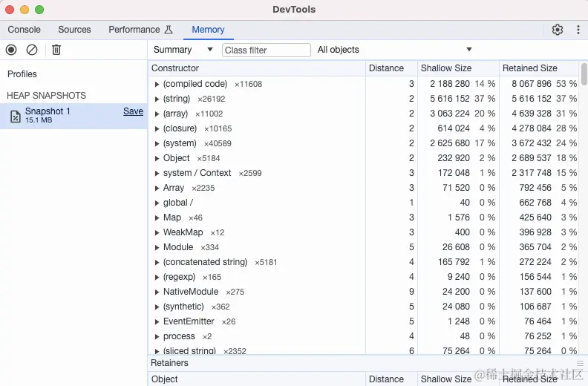Click the clear all profiles icon
The image size is (588, 386).
(32, 50)
